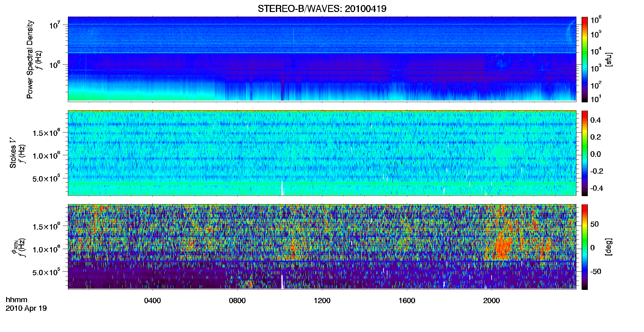The image size is (644, 332).
Task: Click the 0.4 label on the Stokes V colorbar
Action: (x=595, y=120)
